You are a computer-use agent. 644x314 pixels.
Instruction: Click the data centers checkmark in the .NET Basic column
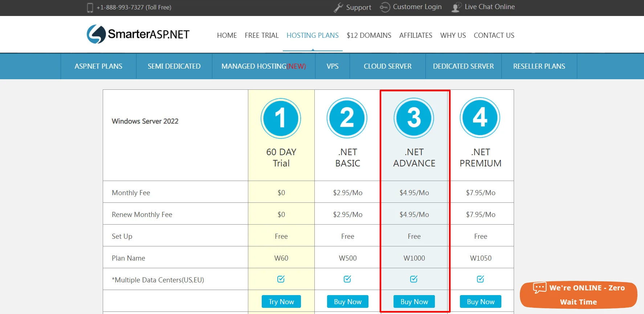(x=347, y=279)
